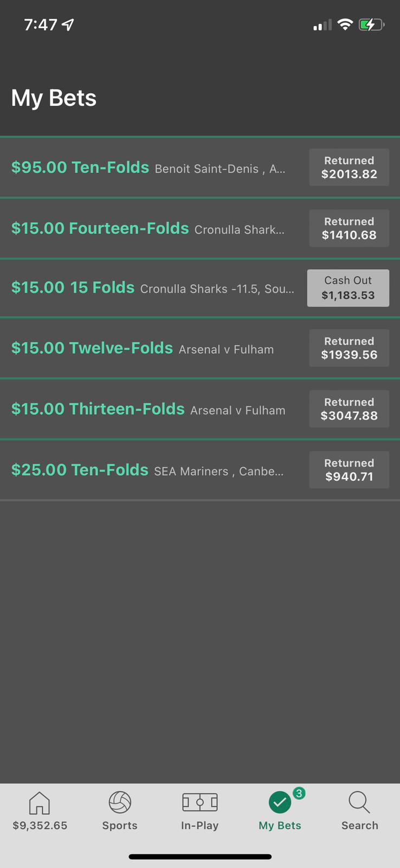This screenshot has height=868, width=400.
Task: Tap the $9,352.65 account balance
Action: pos(40,826)
